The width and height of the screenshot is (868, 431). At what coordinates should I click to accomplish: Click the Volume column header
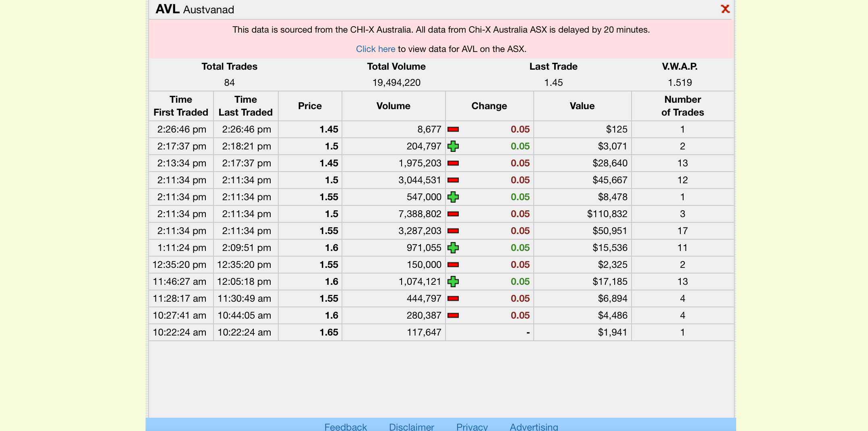coord(394,106)
